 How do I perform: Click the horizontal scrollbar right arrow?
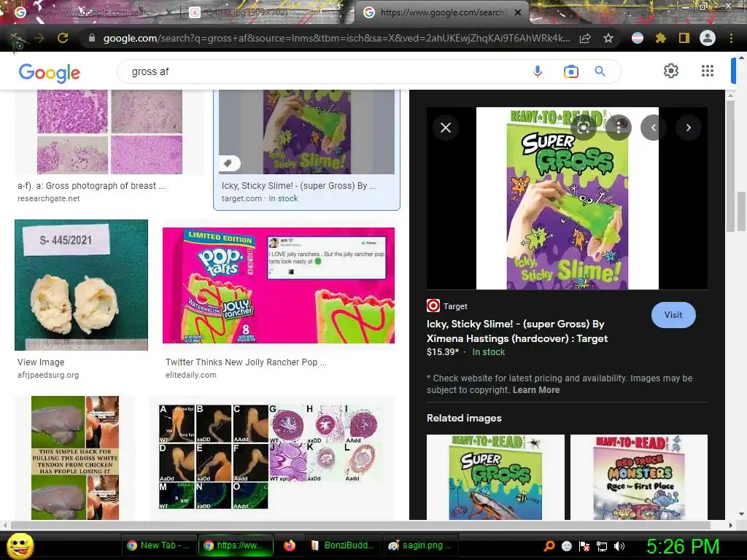pyautogui.click(x=731, y=525)
